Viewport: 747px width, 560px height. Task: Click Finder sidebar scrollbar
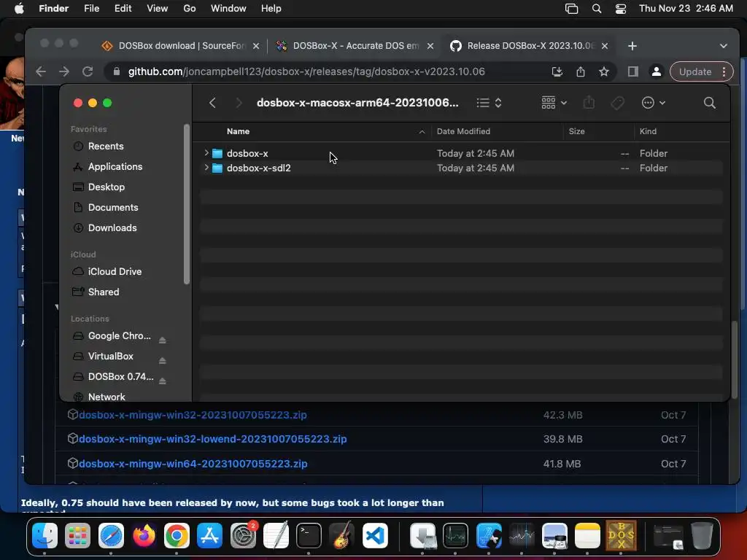pyautogui.click(x=186, y=204)
